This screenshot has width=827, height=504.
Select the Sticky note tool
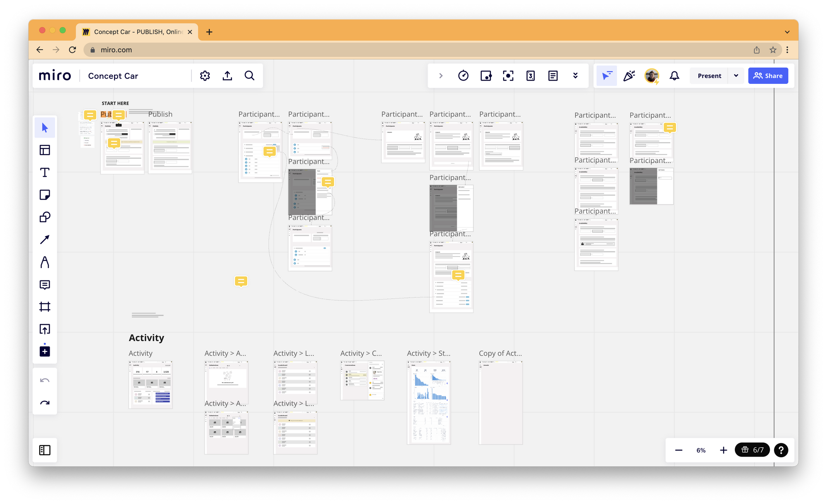pos(45,195)
